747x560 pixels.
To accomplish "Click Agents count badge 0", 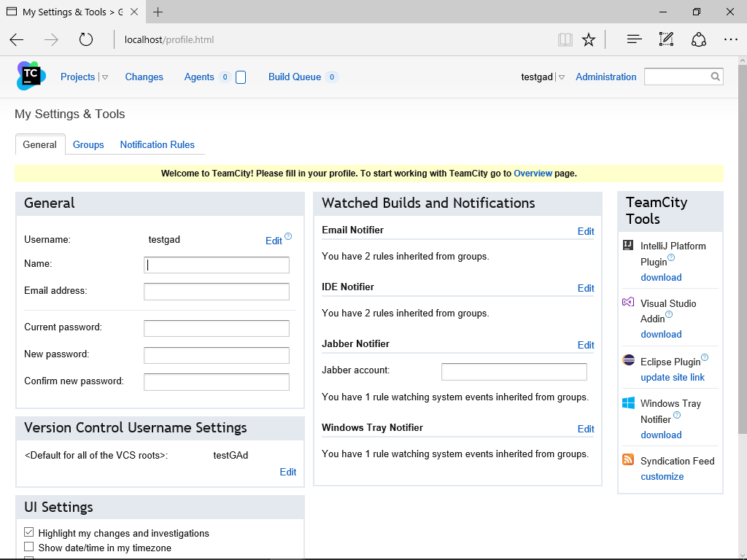I will pos(225,77).
